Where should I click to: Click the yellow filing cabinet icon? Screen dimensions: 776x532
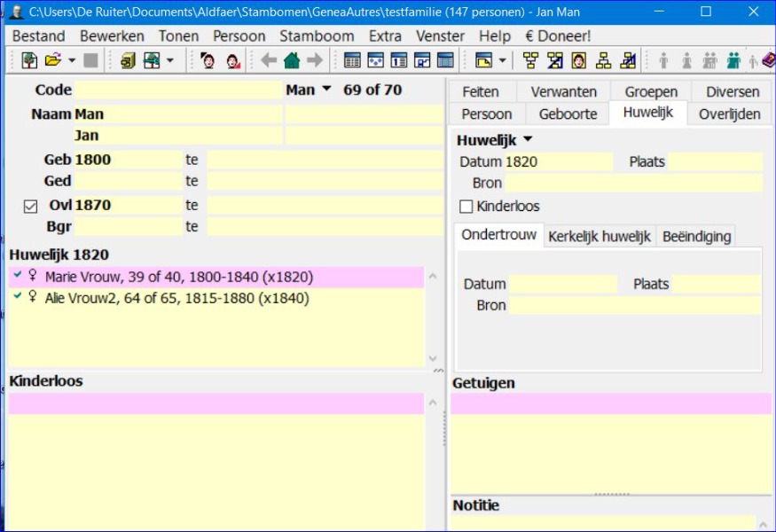(x=128, y=61)
